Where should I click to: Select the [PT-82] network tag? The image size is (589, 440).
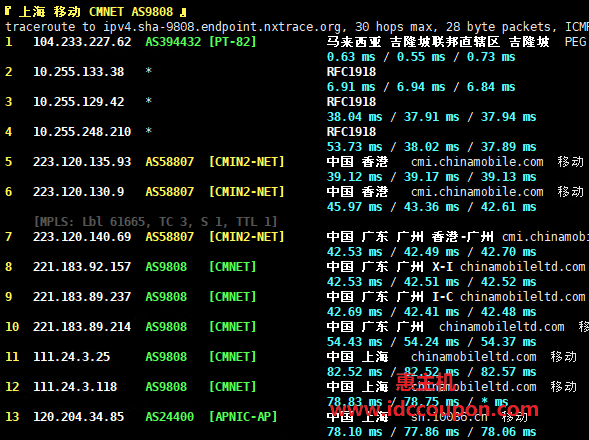233,42
